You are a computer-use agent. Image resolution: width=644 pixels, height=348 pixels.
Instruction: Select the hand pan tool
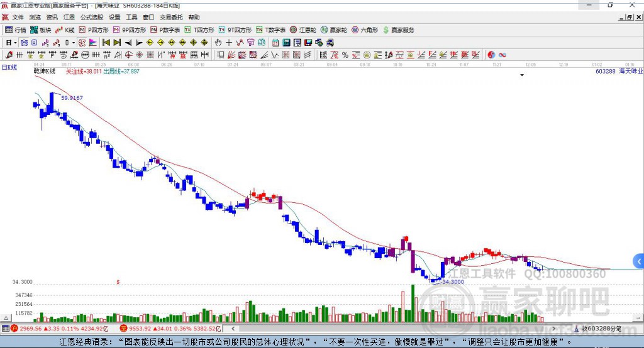[218, 43]
